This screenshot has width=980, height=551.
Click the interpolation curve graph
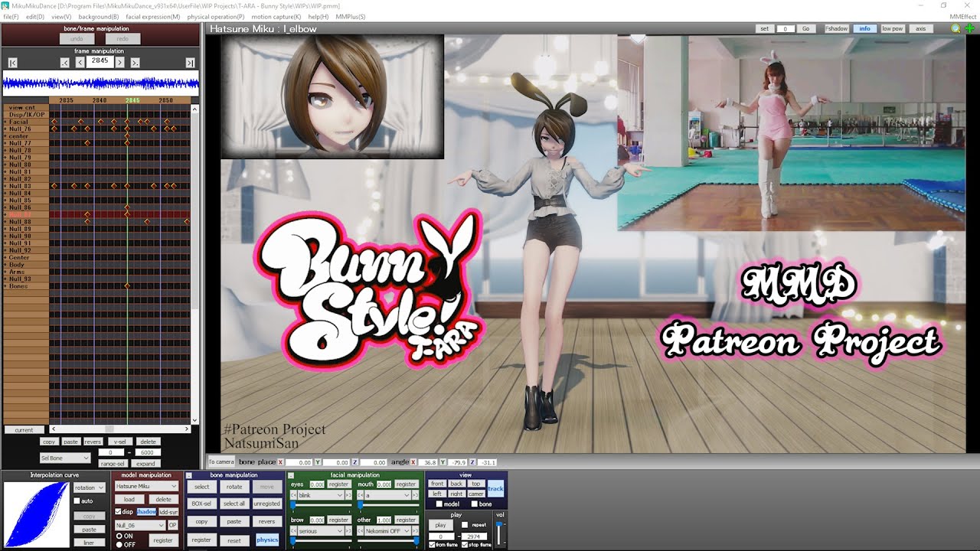click(x=36, y=514)
